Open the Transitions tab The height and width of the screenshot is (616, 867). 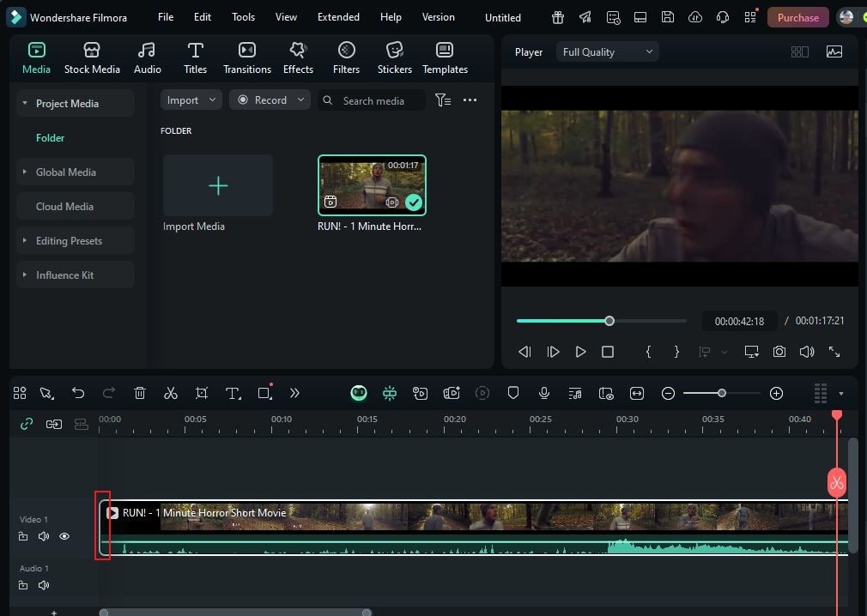pyautogui.click(x=247, y=57)
